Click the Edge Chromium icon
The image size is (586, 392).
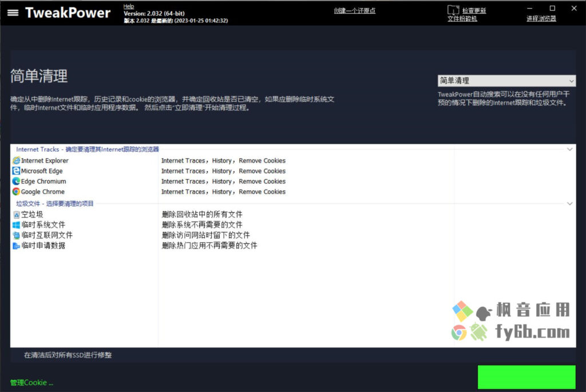point(16,181)
